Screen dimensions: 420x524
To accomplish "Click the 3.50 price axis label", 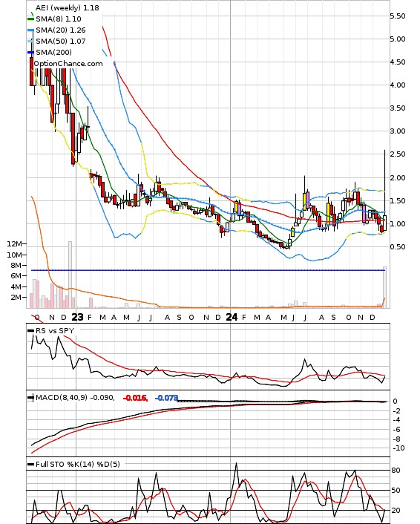I will (x=398, y=108).
